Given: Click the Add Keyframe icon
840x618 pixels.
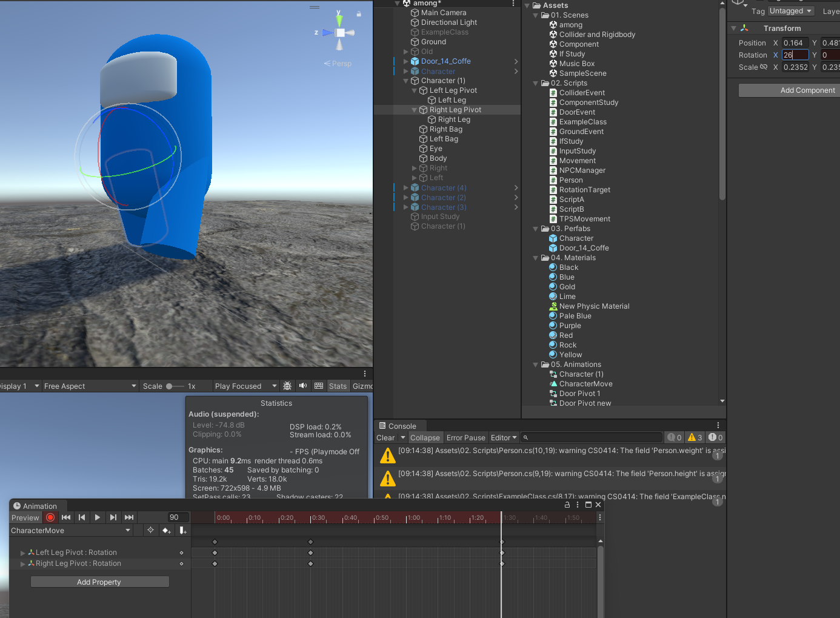Looking at the screenshot, I should point(166,530).
